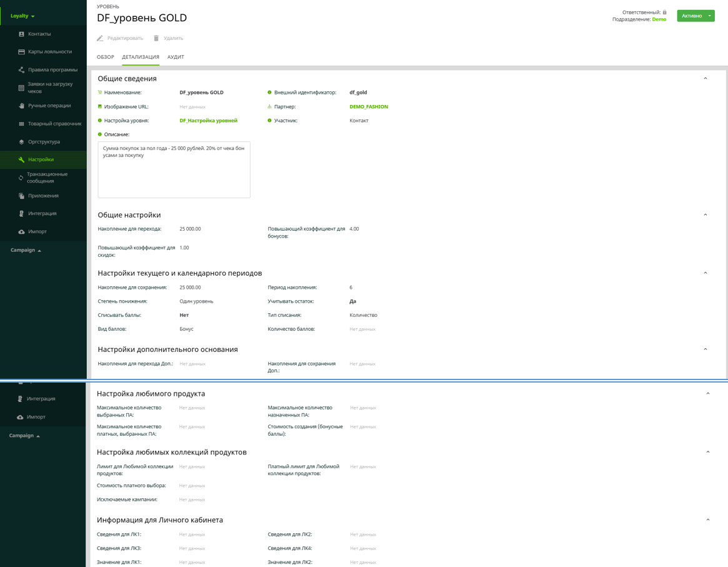Open the DEMO_FASHION partner link
The height and width of the screenshot is (567, 728).
(369, 107)
